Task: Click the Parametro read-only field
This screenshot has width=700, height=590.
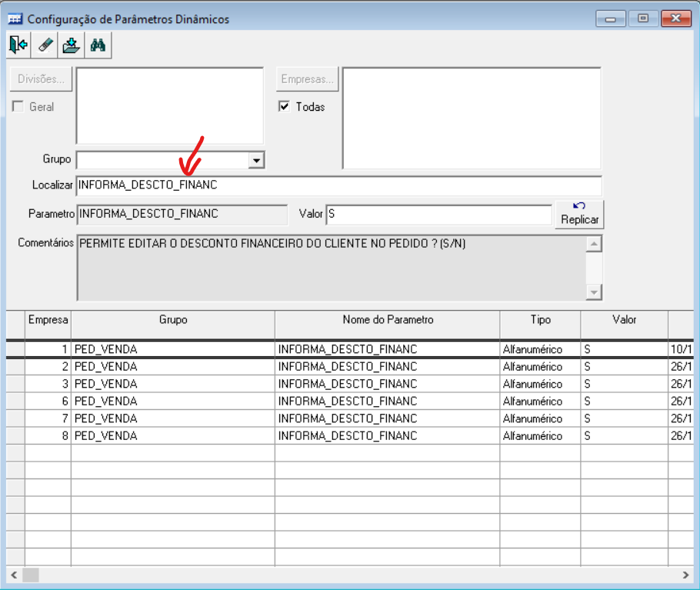Action: pos(182,214)
